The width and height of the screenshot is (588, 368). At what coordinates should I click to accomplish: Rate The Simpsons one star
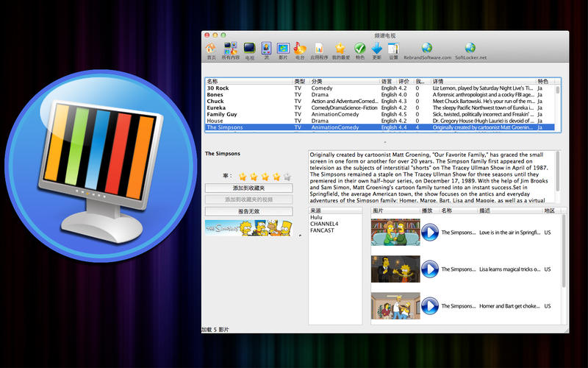point(243,177)
